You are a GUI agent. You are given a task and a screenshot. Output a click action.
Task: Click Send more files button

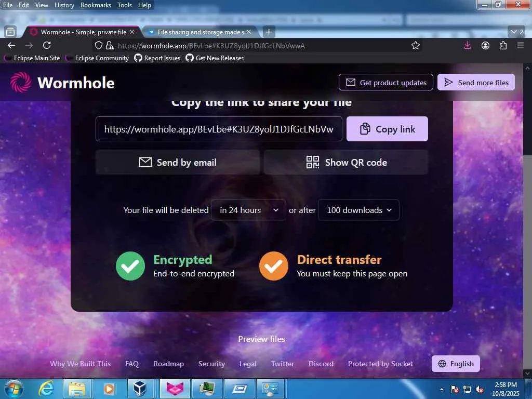476,83
